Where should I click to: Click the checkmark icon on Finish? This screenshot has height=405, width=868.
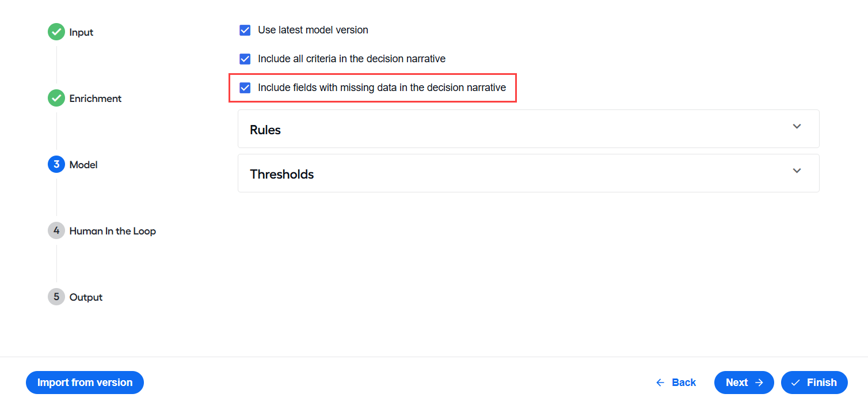coord(796,383)
